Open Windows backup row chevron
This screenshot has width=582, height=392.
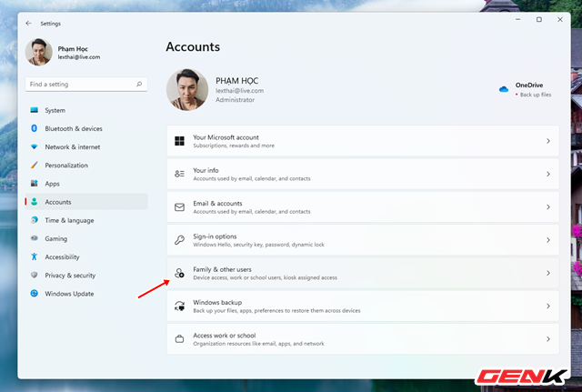click(x=548, y=307)
